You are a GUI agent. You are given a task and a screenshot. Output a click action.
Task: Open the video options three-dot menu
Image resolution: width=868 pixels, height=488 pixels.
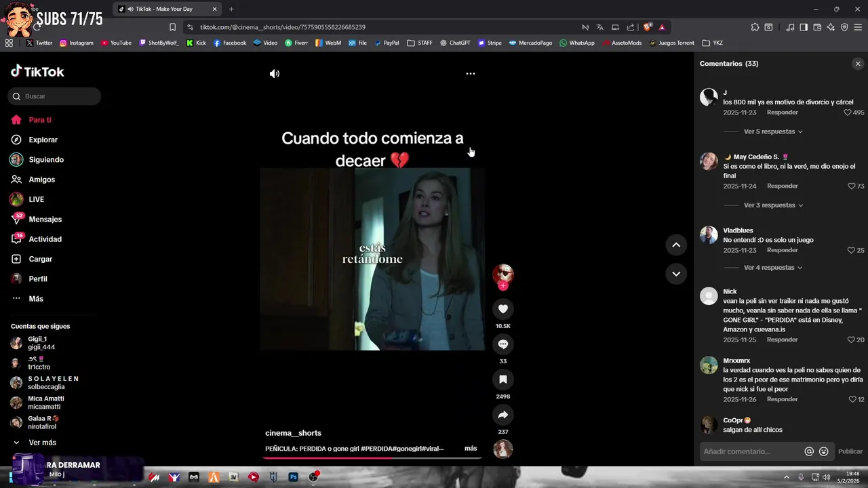[471, 73]
